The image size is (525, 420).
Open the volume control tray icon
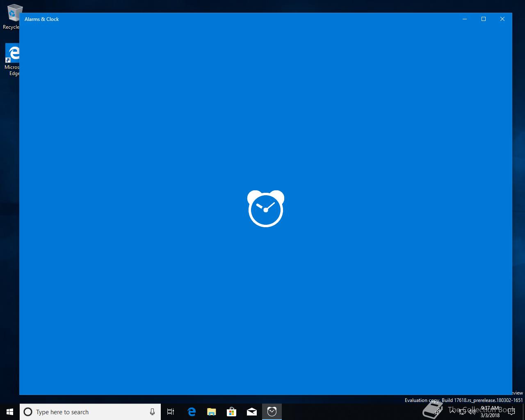472,412
